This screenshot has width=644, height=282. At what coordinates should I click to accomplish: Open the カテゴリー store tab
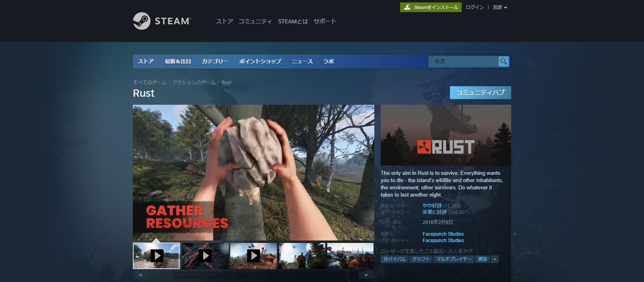[215, 61]
